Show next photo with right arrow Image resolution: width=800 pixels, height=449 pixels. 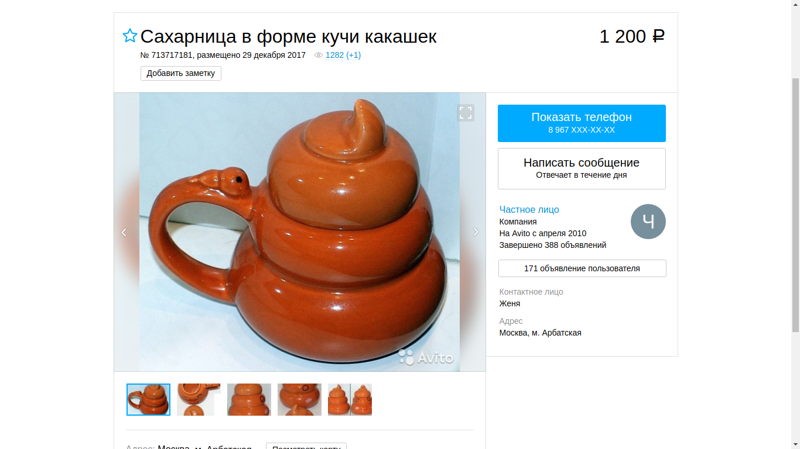pyautogui.click(x=476, y=232)
